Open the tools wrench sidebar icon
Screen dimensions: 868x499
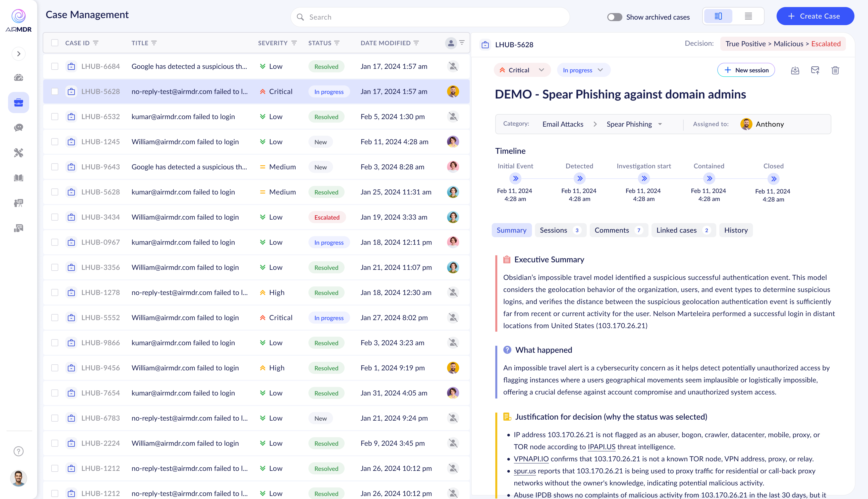(x=19, y=153)
